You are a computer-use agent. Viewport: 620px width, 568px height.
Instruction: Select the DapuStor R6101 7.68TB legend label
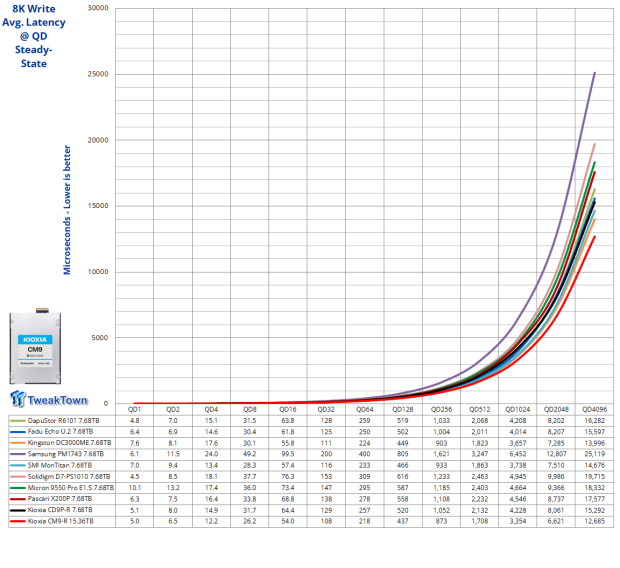point(63,420)
